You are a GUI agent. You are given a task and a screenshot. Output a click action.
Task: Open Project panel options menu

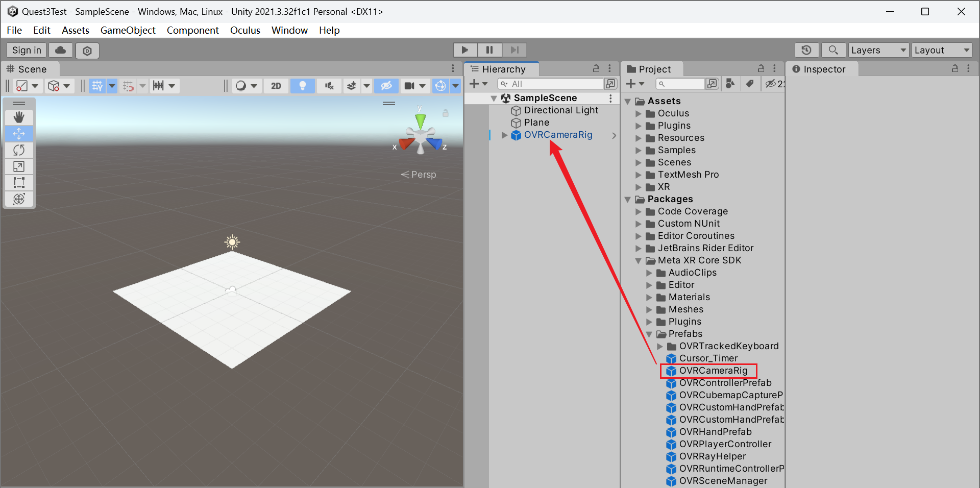tap(774, 68)
